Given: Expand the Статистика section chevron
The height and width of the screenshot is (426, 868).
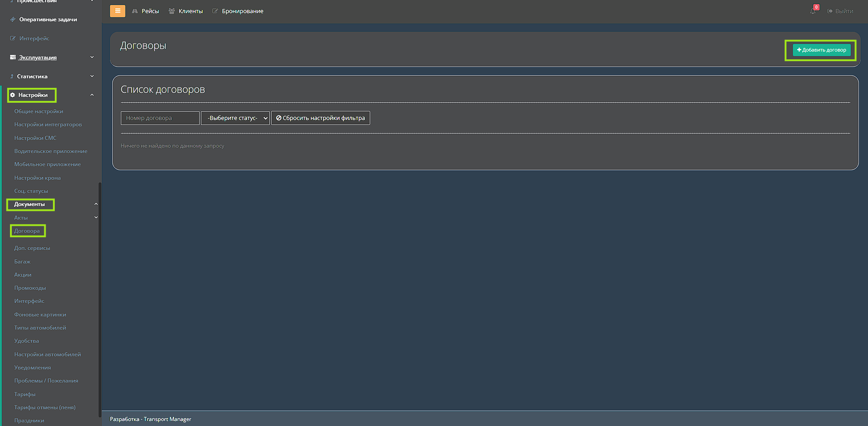Looking at the screenshot, I should click(92, 76).
